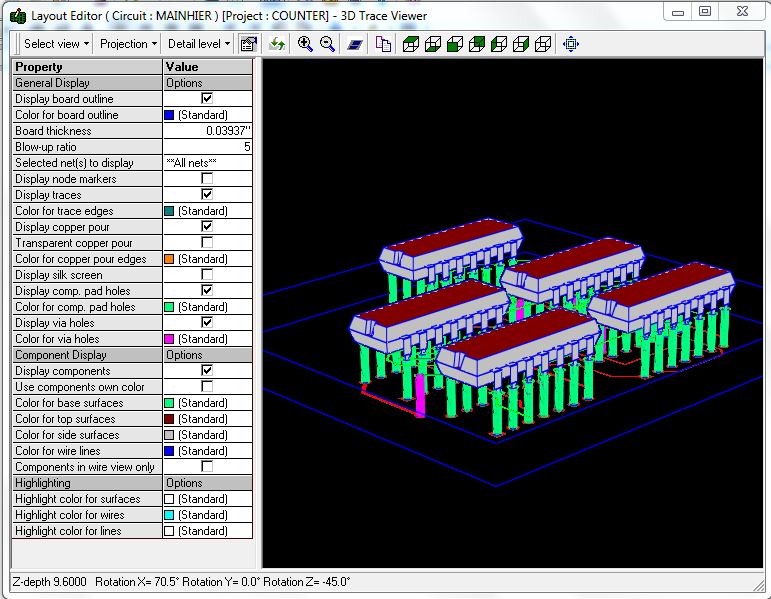Viewport: 771px width, 599px height.
Task: Pick the cyan highlight wires swatch
Action: (169, 514)
